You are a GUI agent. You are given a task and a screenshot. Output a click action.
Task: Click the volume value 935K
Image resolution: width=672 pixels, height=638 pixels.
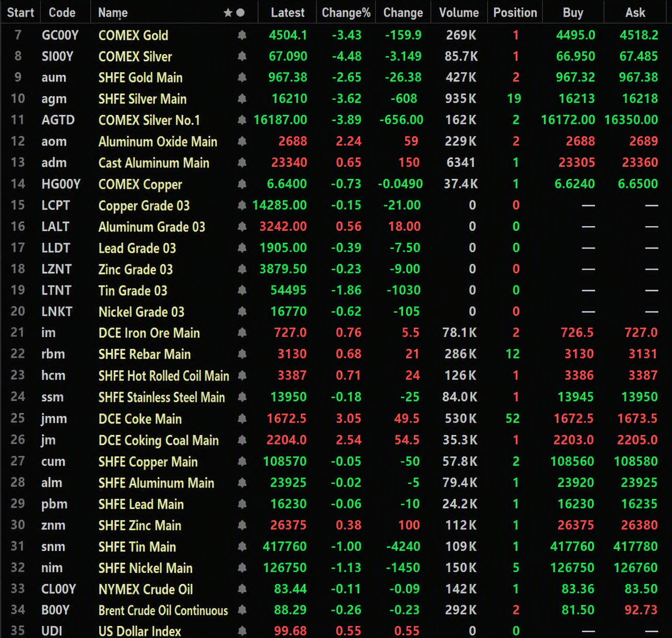coord(461,99)
